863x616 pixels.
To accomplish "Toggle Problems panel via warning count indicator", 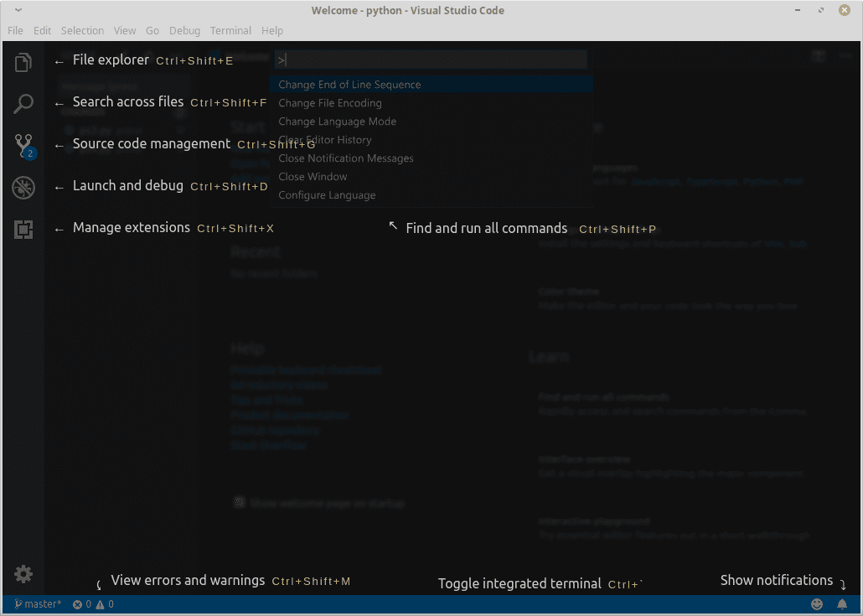I will pos(105,603).
